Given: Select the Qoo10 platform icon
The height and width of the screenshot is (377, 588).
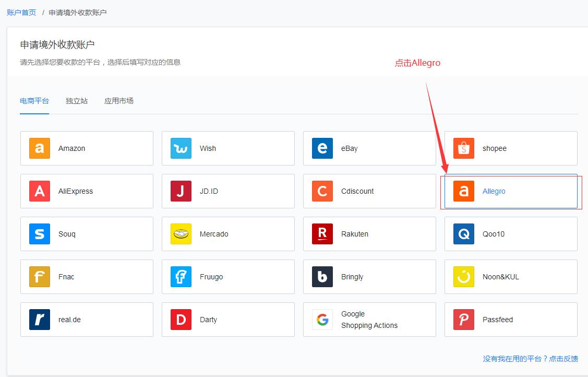Looking at the screenshot, I should 463,234.
